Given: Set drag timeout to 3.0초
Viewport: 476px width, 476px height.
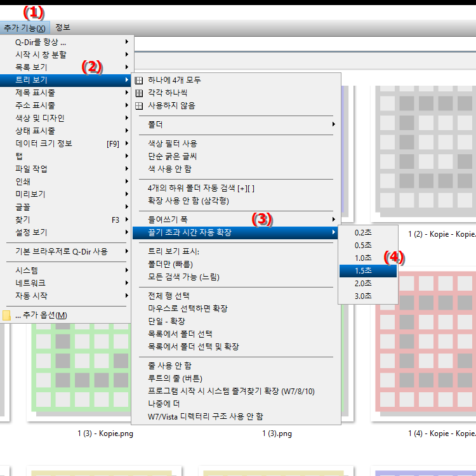Looking at the screenshot, I should [368, 296].
